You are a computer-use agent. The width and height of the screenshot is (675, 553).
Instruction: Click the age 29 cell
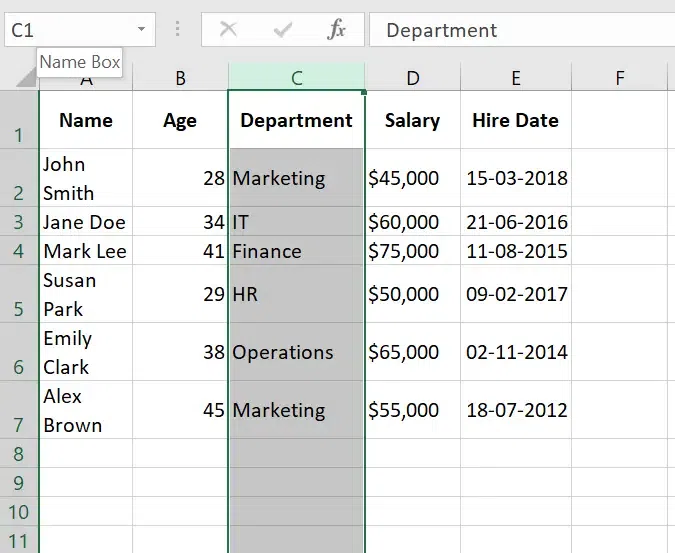click(180, 294)
